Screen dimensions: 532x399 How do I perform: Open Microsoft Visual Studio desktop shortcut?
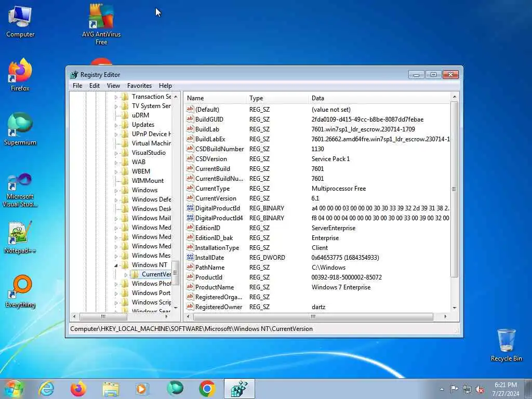[20, 190]
